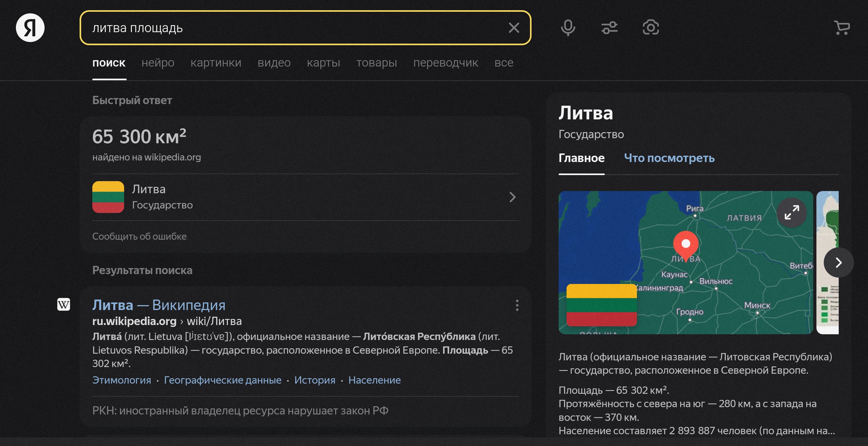This screenshot has height=446, width=868.
Task: Open the История sitelink
Action: (315, 380)
